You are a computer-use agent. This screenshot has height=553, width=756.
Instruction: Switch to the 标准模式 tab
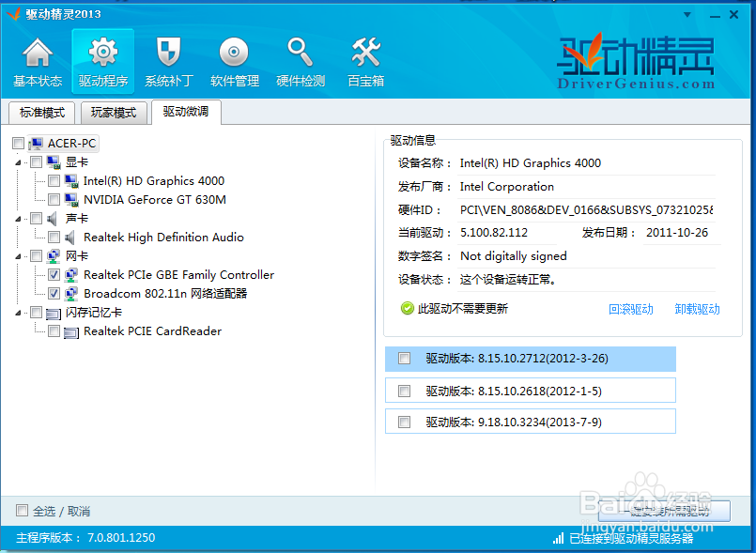42,113
